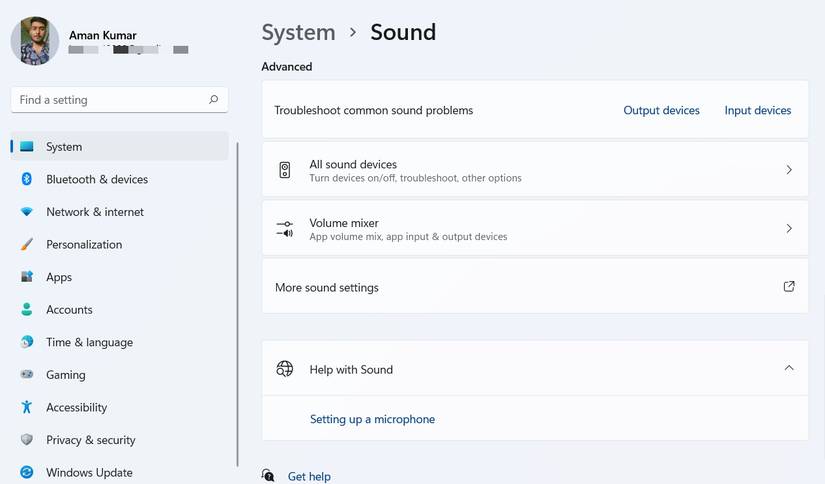Click the Windows Update sync icon
The height and width of the screenshot is (484, 825).
[27, 472]
